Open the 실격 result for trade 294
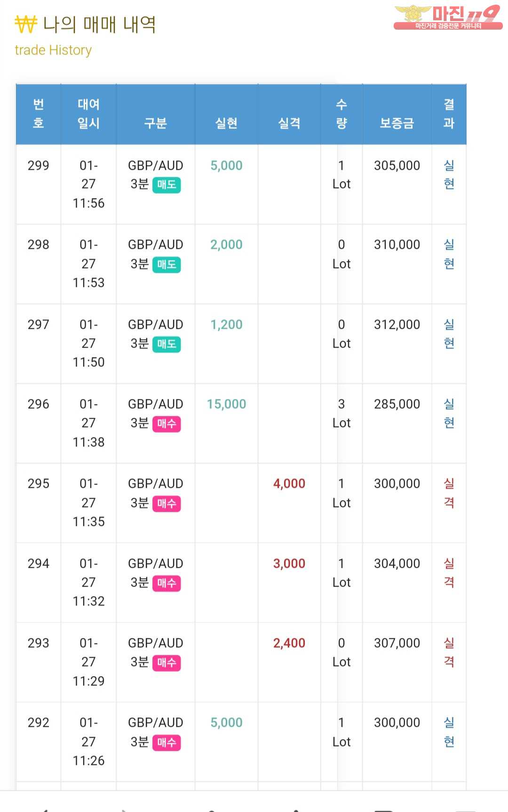The image size is (508, 812). [449, 573]
